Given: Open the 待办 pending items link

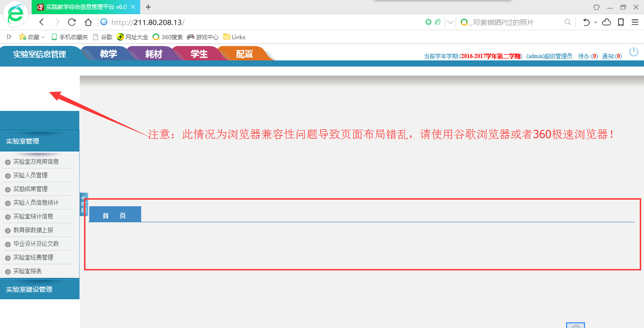Looking at the screenshot, I should coord(588,56).
